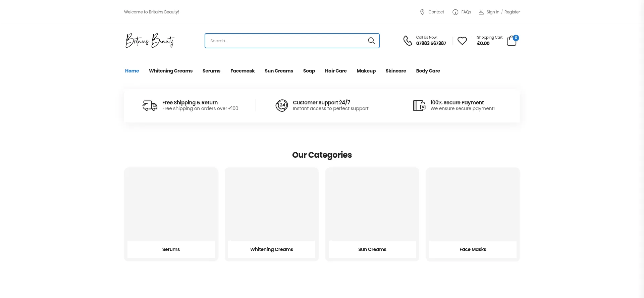Click the free shipping truck icon
Image resolution: width=644 pixels, height=298 pixels.
click(150, 105)
